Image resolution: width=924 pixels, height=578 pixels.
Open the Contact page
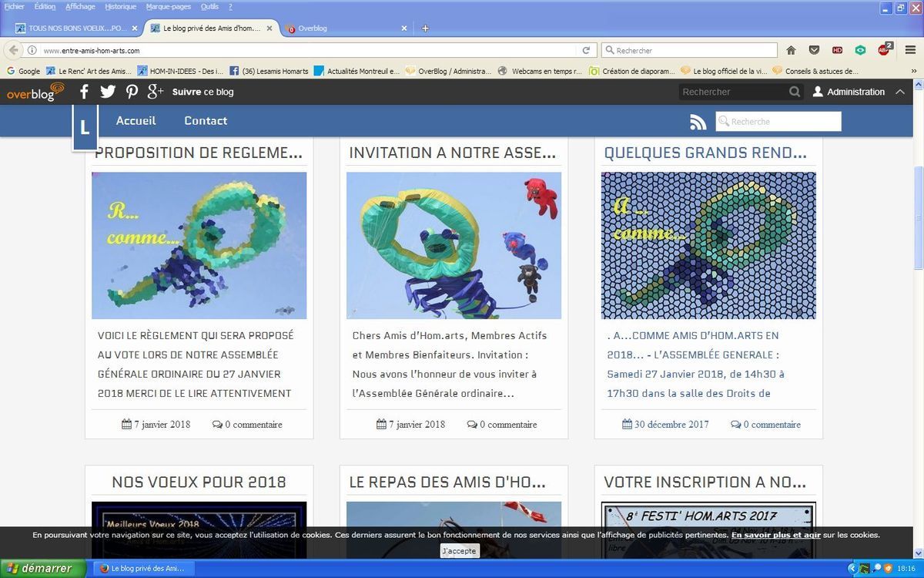206,121
